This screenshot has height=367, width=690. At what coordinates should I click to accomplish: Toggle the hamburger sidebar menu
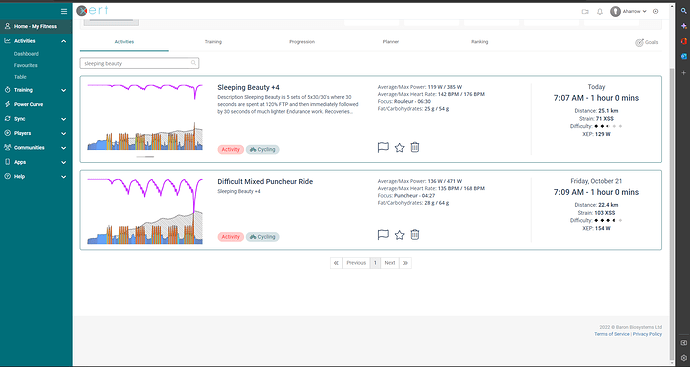click(x=64, y=11)
